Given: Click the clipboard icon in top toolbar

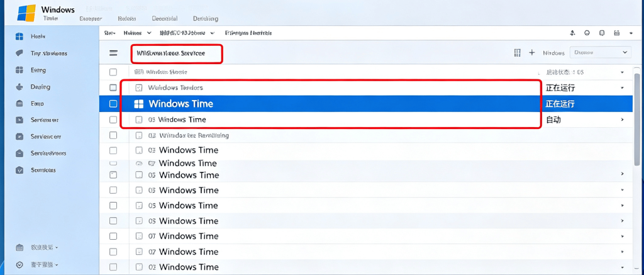Looking at the screenshot, I should [x=602, y=33].
